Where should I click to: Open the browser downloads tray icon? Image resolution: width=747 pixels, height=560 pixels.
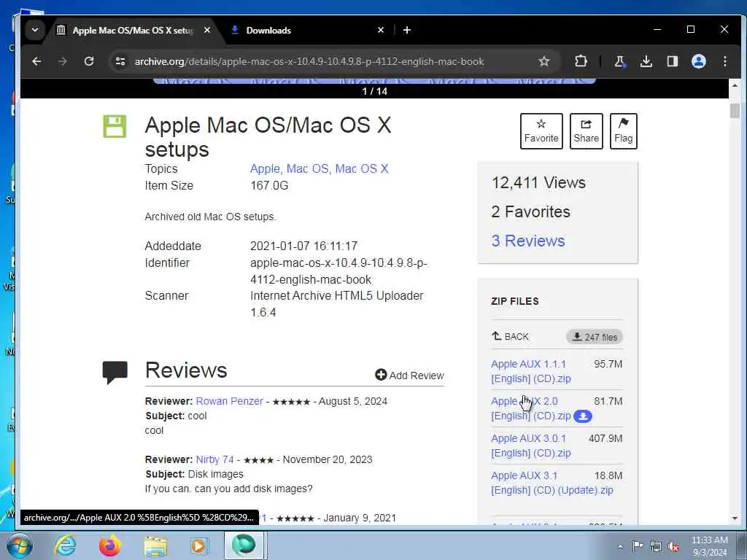[x=646, y=61]
